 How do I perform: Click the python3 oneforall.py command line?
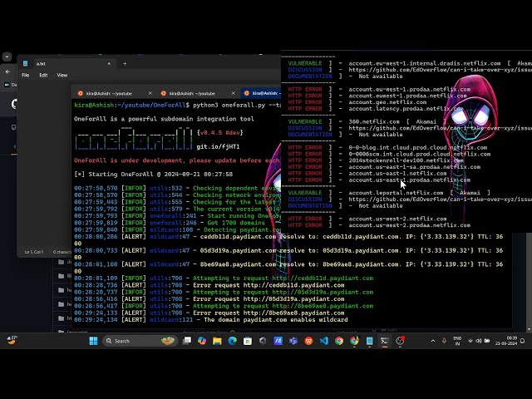point(177,106)
